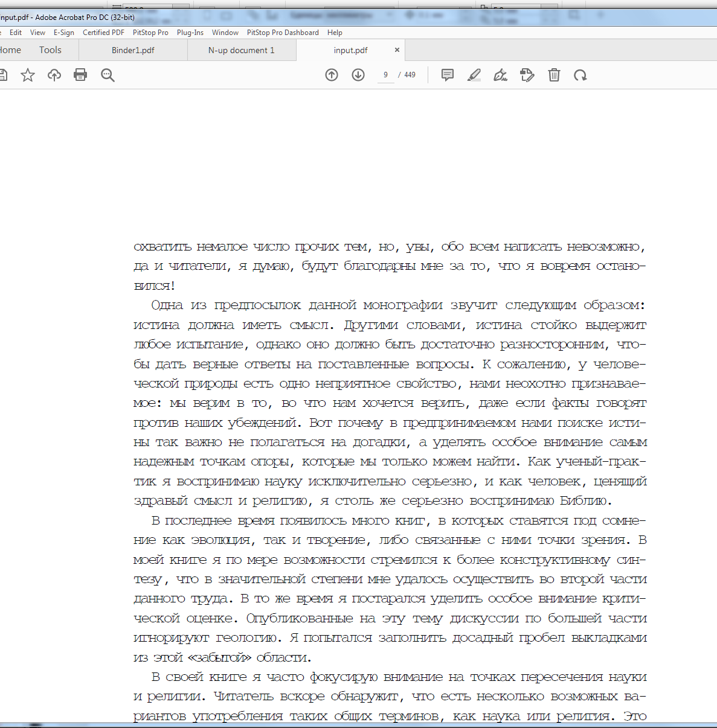Open the Find text magnifier

[108, 75]
